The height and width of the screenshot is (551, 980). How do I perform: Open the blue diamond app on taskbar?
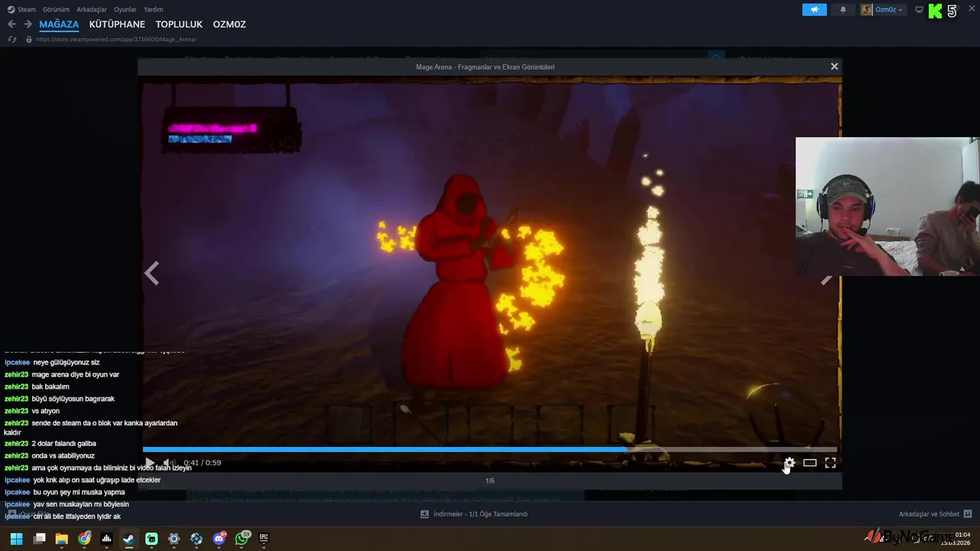click(x=197, y=539)
